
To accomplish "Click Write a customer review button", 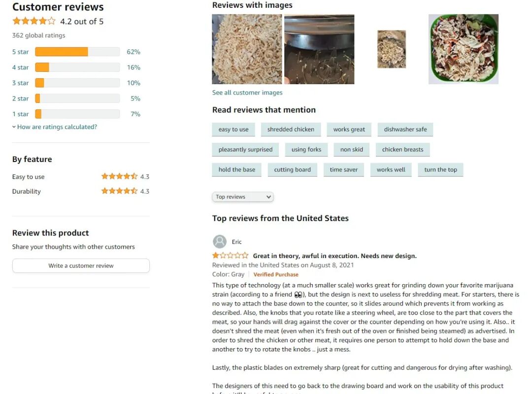I will 81,266.
